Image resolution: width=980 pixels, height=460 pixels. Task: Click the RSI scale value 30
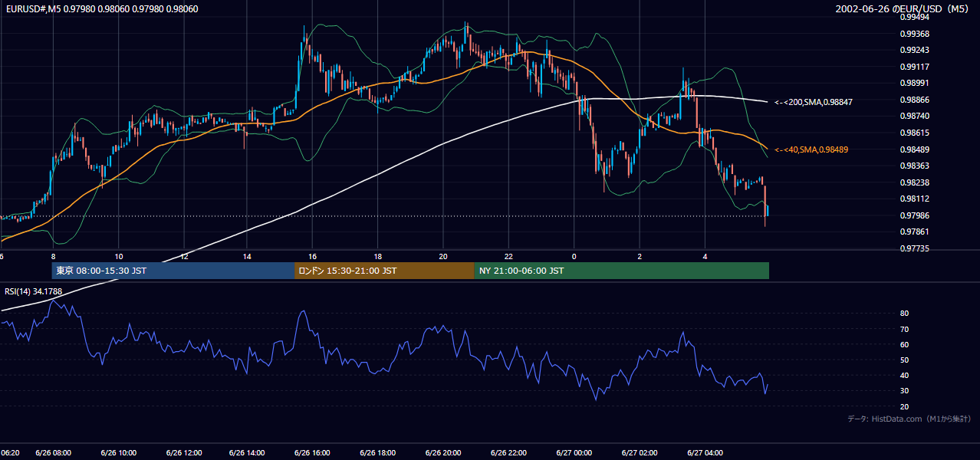point(905,391)
